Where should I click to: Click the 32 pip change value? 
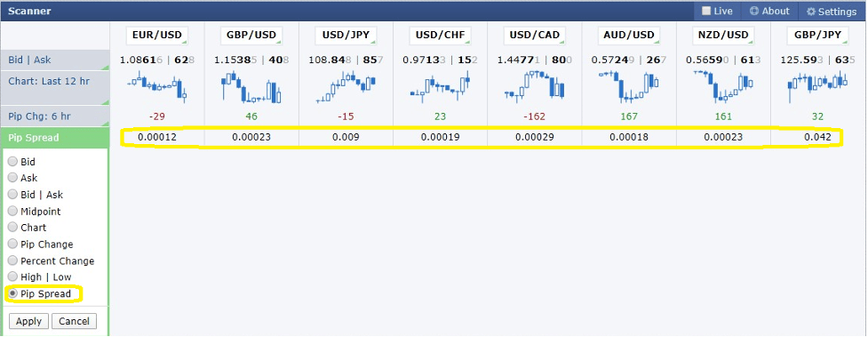click(817, 116)
